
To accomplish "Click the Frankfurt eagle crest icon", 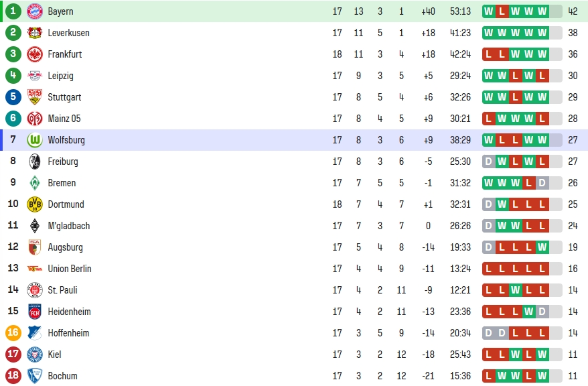I will tap(35, 54).
